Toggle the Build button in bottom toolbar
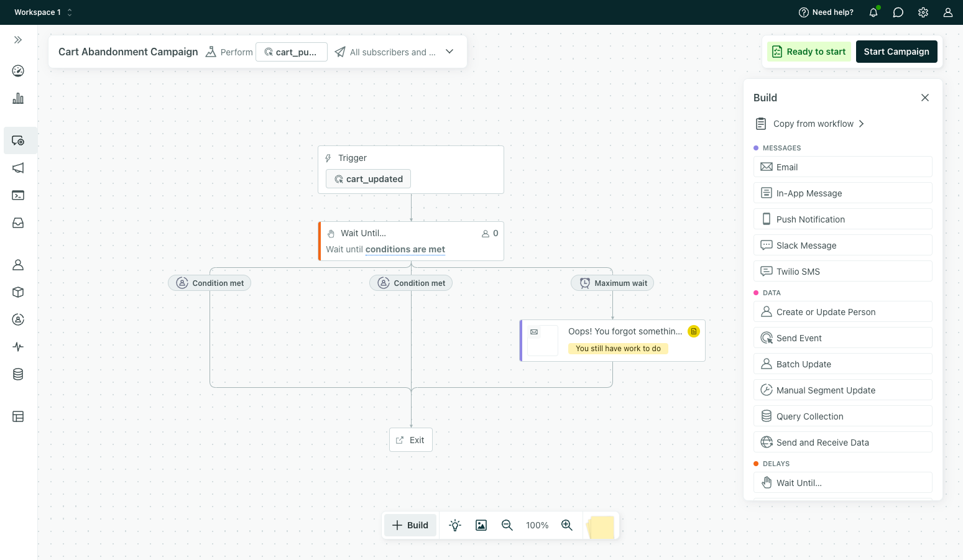This screenshot has height=560, width=963. (410, 525)
